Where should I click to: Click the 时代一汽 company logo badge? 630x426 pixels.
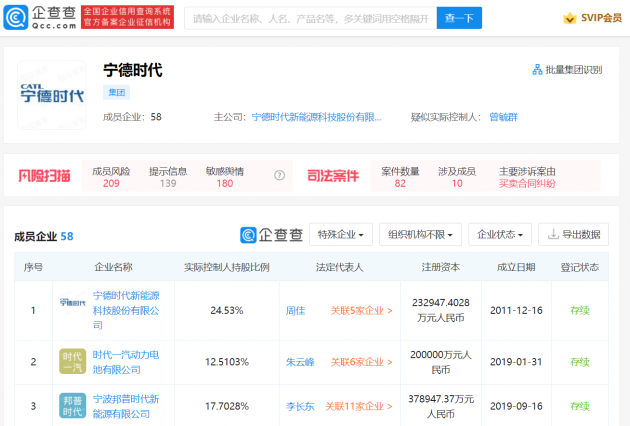click(x=72, y=361)
